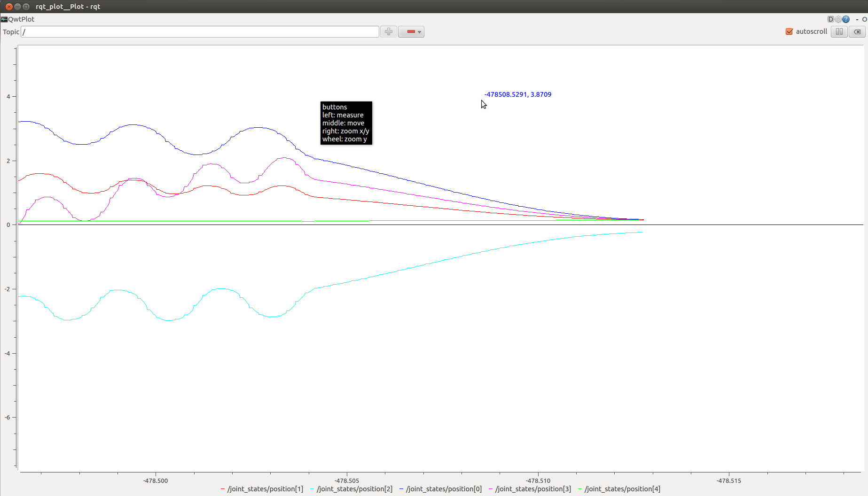Click the red minus remove-topic button
The width and height of the screenshot is (868, 496).
(x=410, y=31)
